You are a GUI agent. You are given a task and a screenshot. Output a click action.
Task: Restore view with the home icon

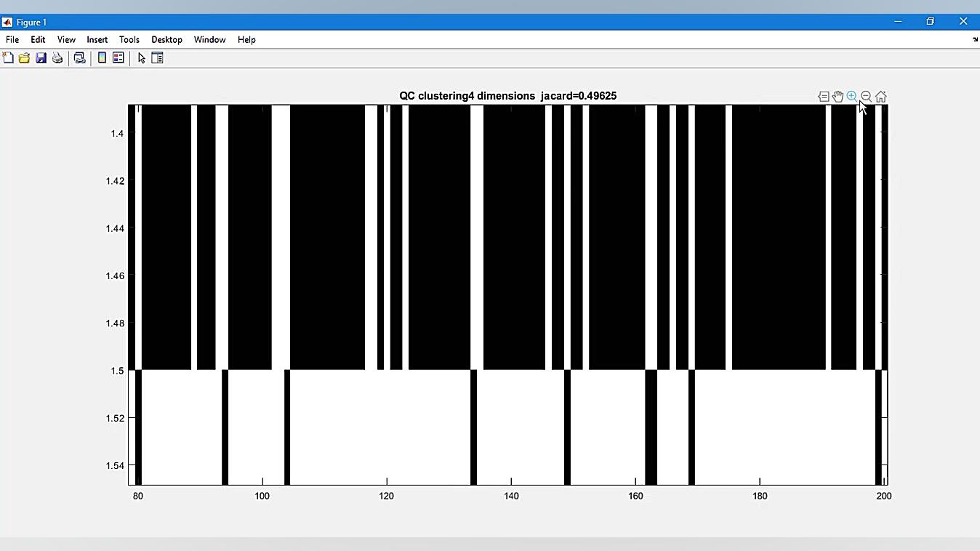tap(880, 97)
